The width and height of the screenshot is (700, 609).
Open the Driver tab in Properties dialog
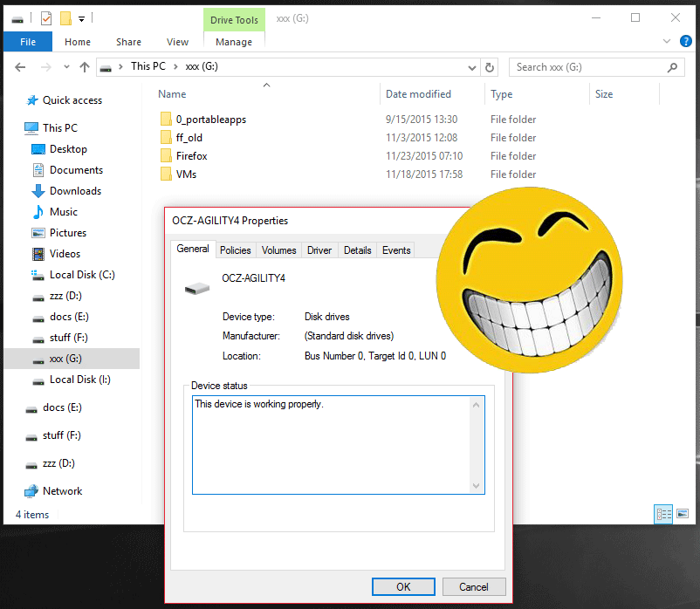[x=319, y=250]
